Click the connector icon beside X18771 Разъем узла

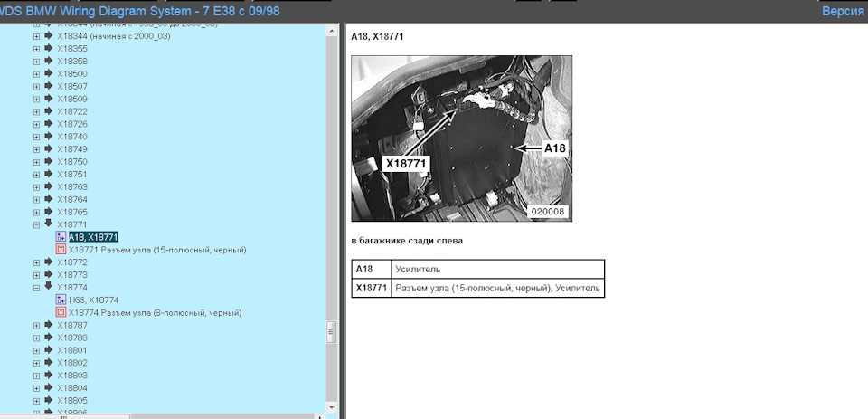tap(61, 250)
